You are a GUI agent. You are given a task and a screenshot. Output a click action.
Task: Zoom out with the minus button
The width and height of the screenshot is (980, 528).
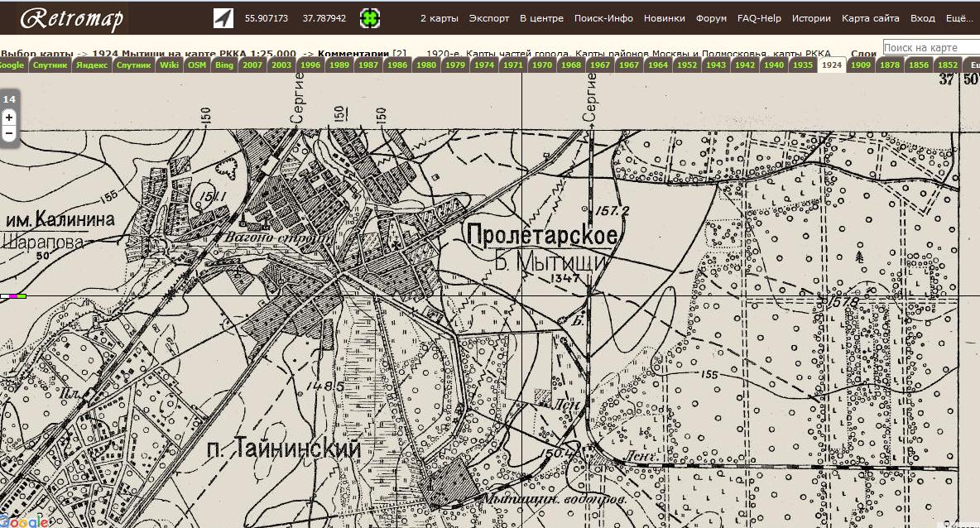tap(9, 132)
